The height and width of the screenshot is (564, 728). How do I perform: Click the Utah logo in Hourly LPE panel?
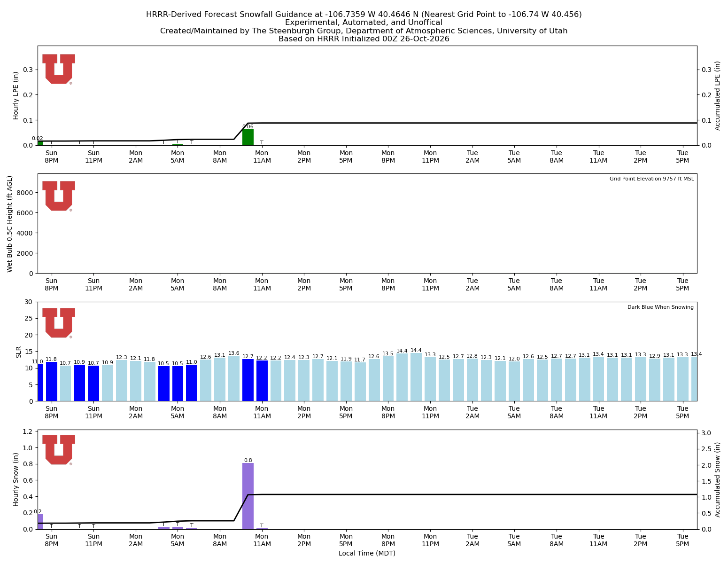pyautogui.click(x=59, y=69)
